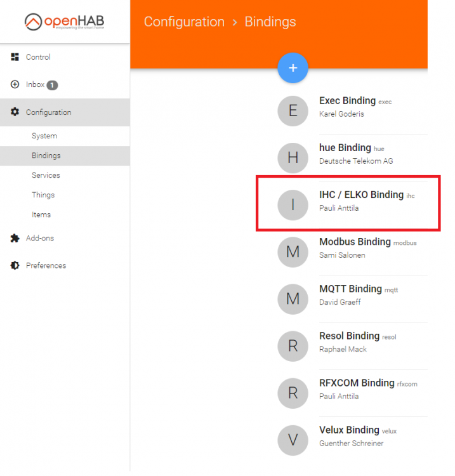Click the Configuration gear icon
Image resolution: width=455 pixels, height=476 pixels.
(x=15, y=112)
